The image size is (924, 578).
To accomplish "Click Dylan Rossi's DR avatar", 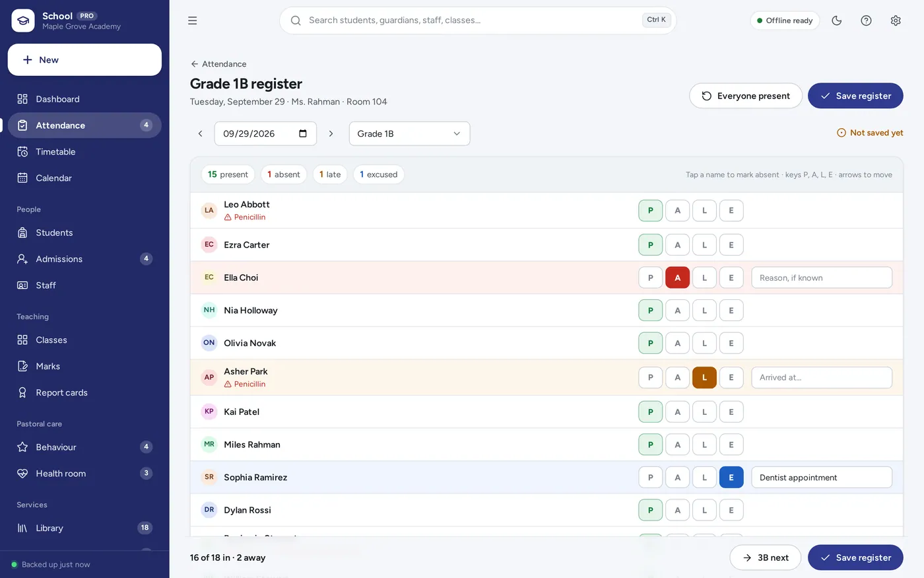I will [209, 510].
